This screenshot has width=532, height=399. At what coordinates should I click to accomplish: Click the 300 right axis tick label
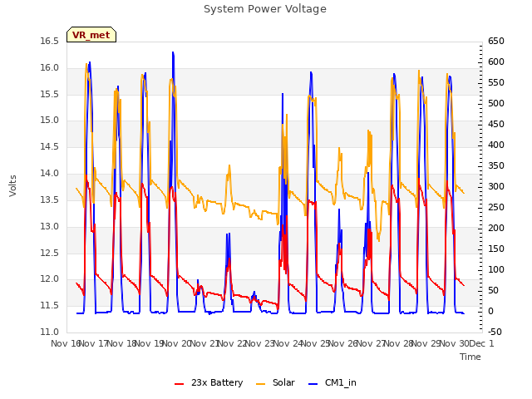point(496,186)
